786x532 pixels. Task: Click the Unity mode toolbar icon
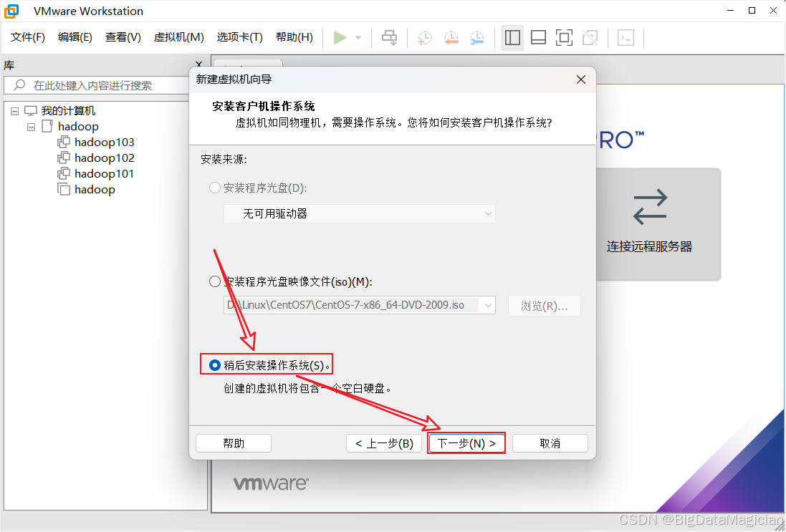coord(590,37)
